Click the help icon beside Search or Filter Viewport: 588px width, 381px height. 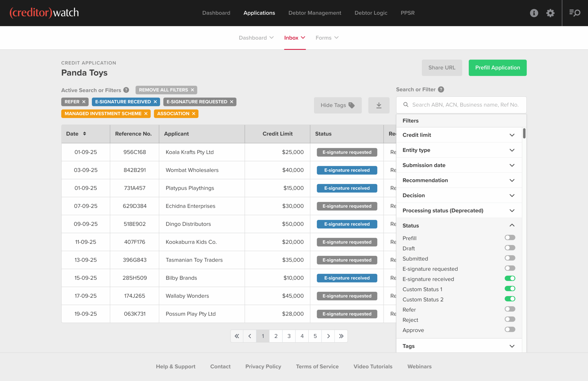[x=441, y=89]
